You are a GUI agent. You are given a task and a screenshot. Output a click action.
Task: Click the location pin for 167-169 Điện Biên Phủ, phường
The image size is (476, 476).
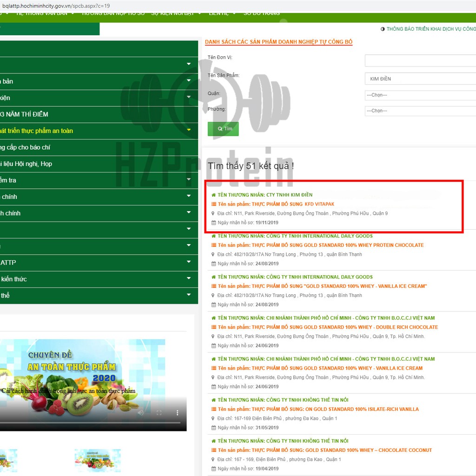click(x=213, y=418)
